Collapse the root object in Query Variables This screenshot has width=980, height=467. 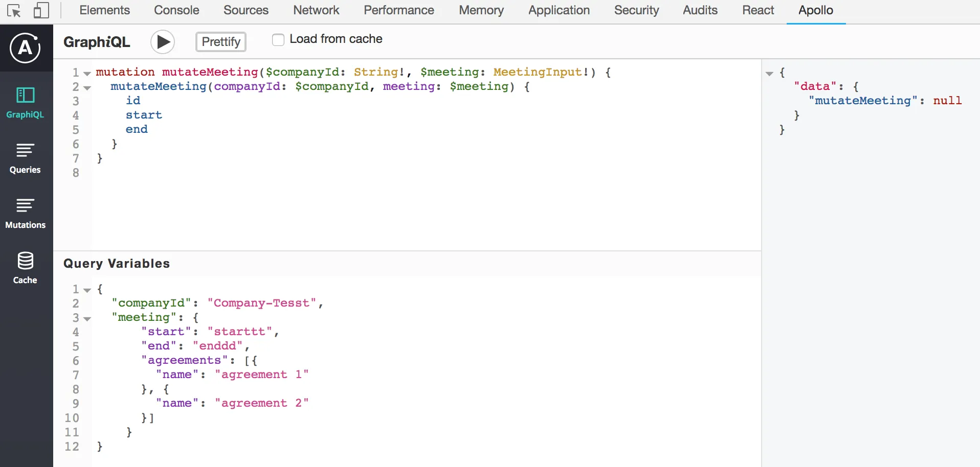(87, 290)
